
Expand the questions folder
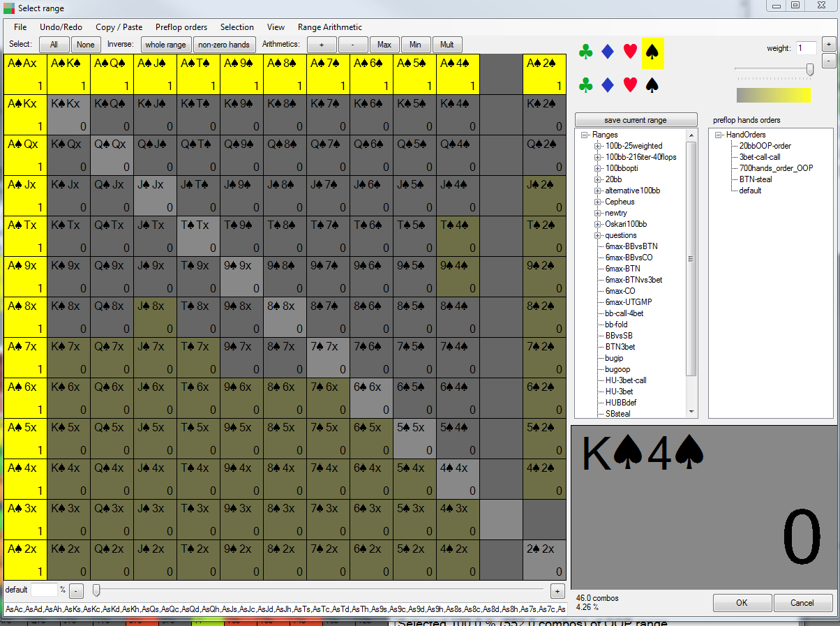click(x=597, y=235)
